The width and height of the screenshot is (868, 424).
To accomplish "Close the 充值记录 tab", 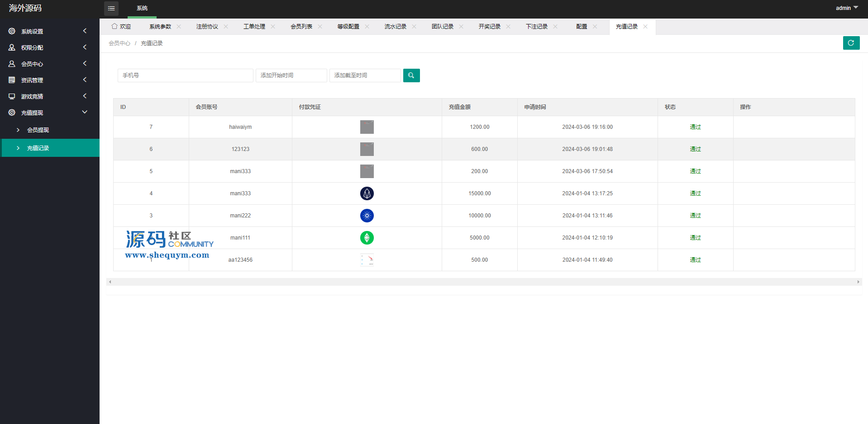I will pos(645,27).
